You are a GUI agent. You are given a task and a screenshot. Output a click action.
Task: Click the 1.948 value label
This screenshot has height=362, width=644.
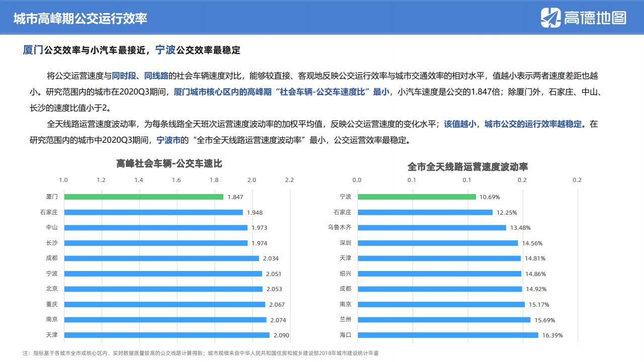point(255,213)
